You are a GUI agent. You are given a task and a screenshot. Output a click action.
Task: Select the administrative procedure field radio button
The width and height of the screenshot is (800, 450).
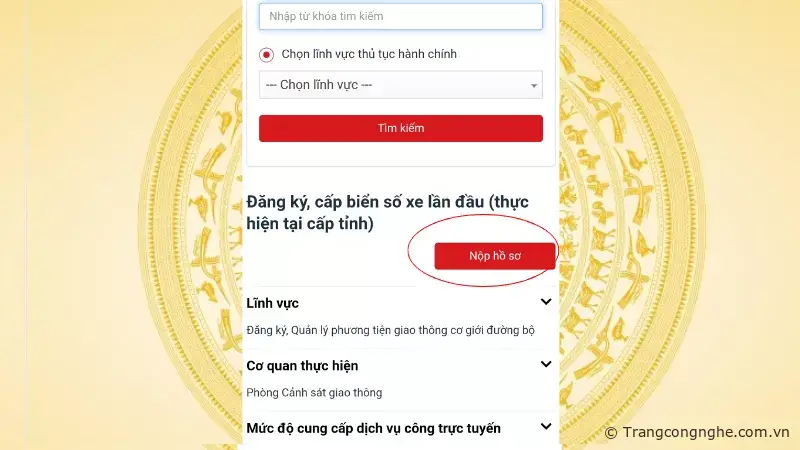coord(266,55)
